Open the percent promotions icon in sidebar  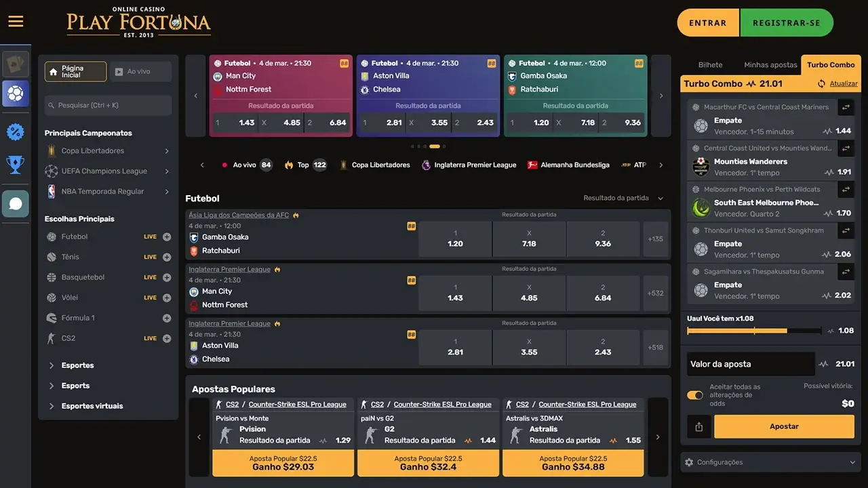(x=16, y=131)
